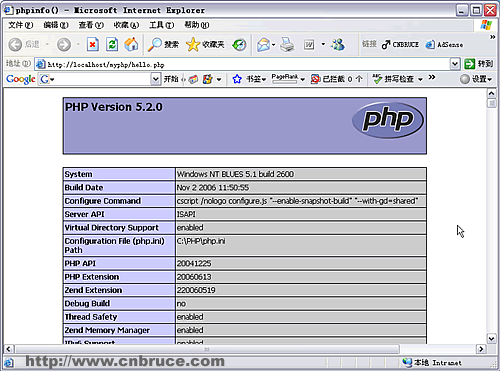
Task: Click the Go (转到) button
Action: (479, 64)
